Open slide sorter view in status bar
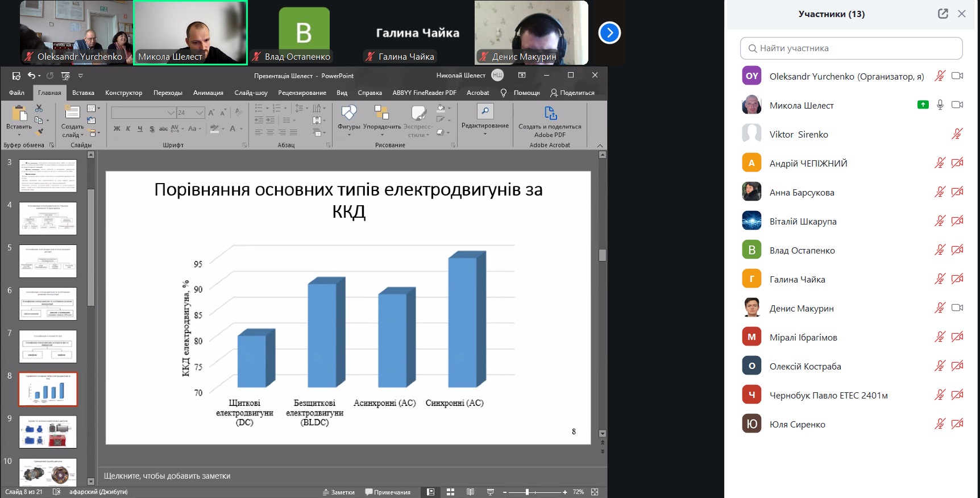The width and height of the screenshot is (980, 498). (x=450, y=492)
